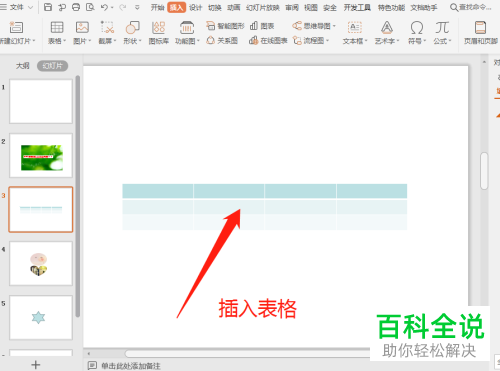Click the Print icon in quick access toolbar
Image resolution: width=500 pixels, height=371 pixels.
pyautogui.click(x=76, y=7)
